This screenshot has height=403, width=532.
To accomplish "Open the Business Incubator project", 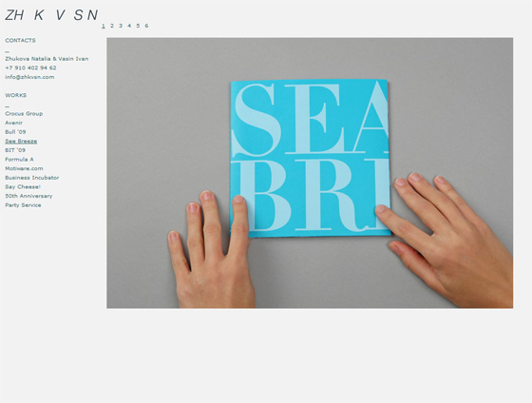I will [x=32, y=178].
